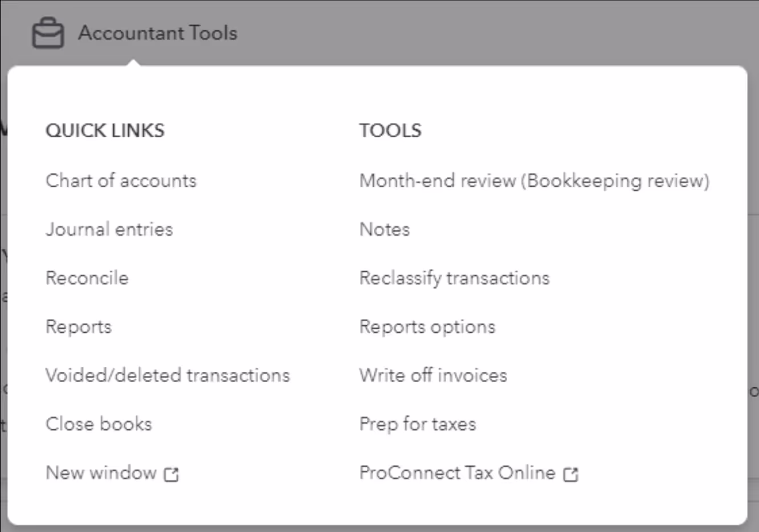This screenshot has width=759, height=532.
Task: Click the QUICK LINKS heading
Action: point(105,130)
